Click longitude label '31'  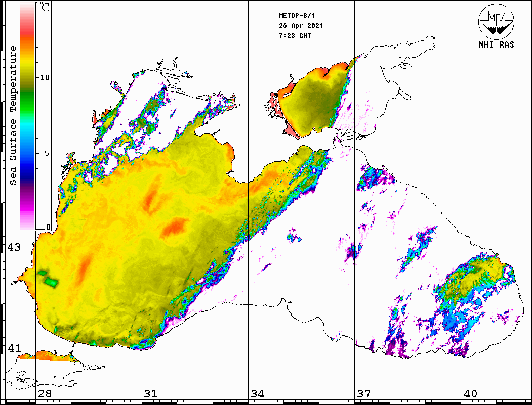pos(151,393)
